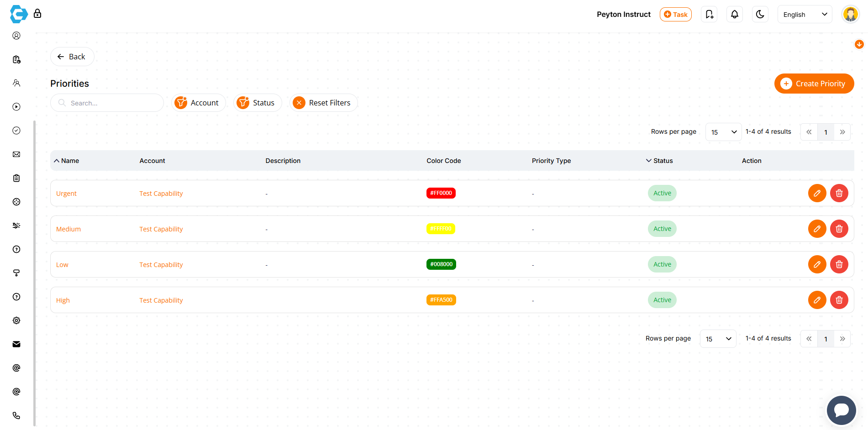Open the English language dropdown

(804, 14)
